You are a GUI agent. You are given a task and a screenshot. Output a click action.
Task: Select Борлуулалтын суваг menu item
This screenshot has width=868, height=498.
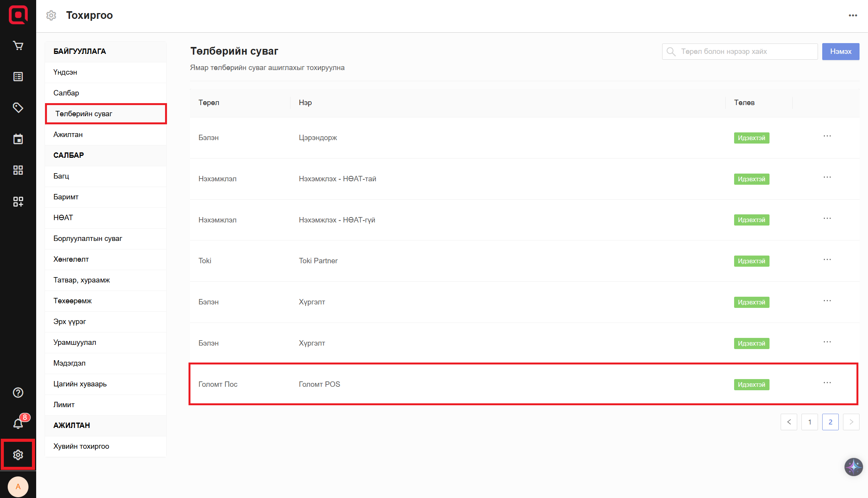pyautogui.click(x=88, y=239)
